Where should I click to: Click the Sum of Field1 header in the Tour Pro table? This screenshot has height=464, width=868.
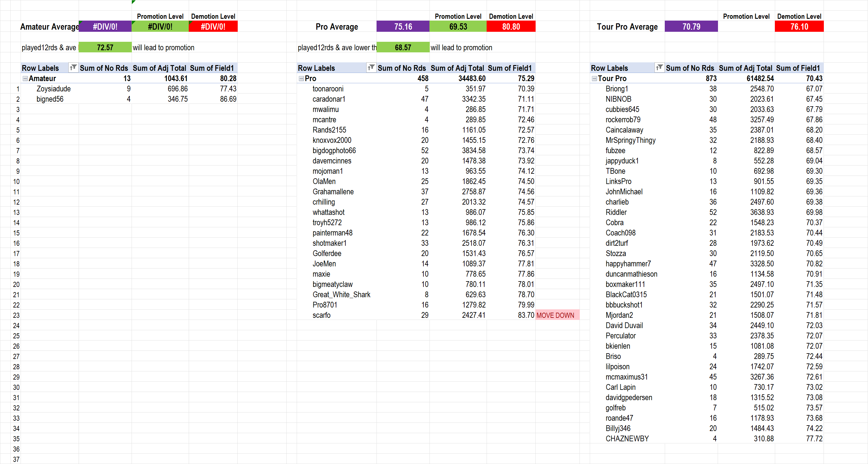(798, 68)
